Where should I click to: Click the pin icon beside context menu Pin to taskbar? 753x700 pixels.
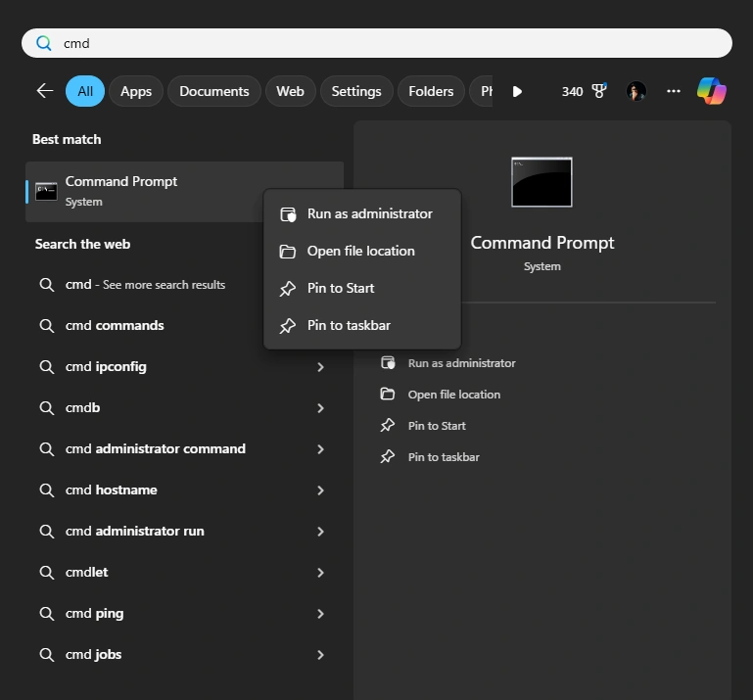(288, 325)
